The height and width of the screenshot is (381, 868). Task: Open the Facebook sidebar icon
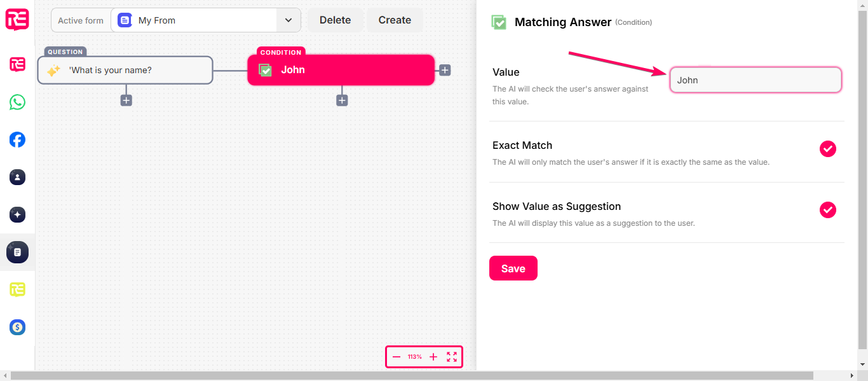pyautogui.click(x=17, y=139)
